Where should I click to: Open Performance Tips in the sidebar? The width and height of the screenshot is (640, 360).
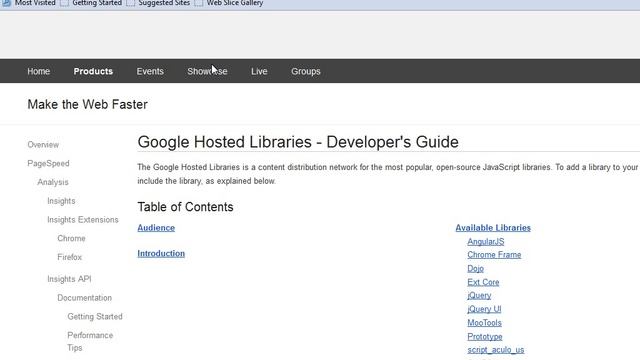pos(90,341)
